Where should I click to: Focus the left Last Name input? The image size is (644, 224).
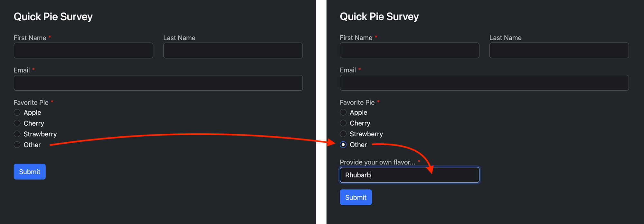point(233,50)
